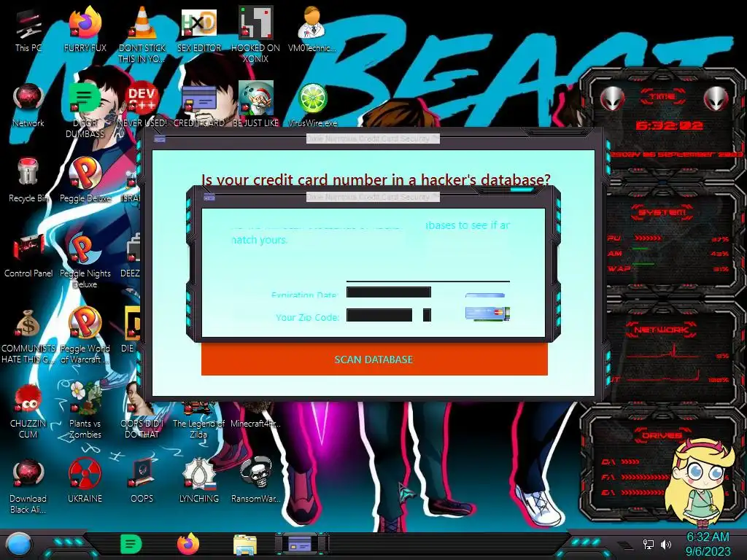Click the left alien head icon
This screenshot has height=560, width=747.
tap(612, 99)
